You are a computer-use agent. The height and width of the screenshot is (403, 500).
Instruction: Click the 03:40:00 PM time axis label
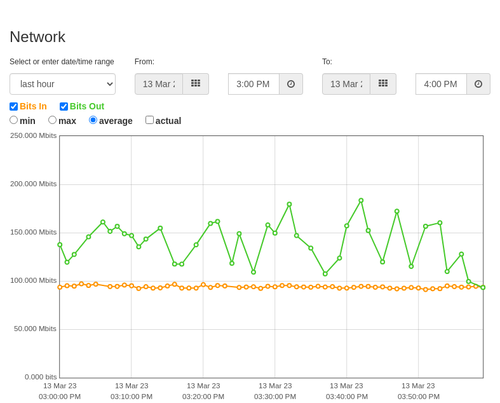pos(347,397)
